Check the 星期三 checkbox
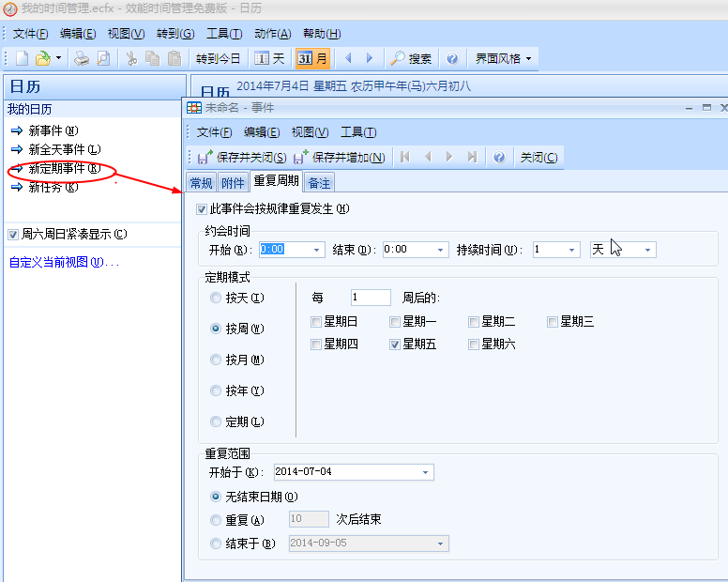The width and height of the screenshot is (728, 582). pos(553,322)
